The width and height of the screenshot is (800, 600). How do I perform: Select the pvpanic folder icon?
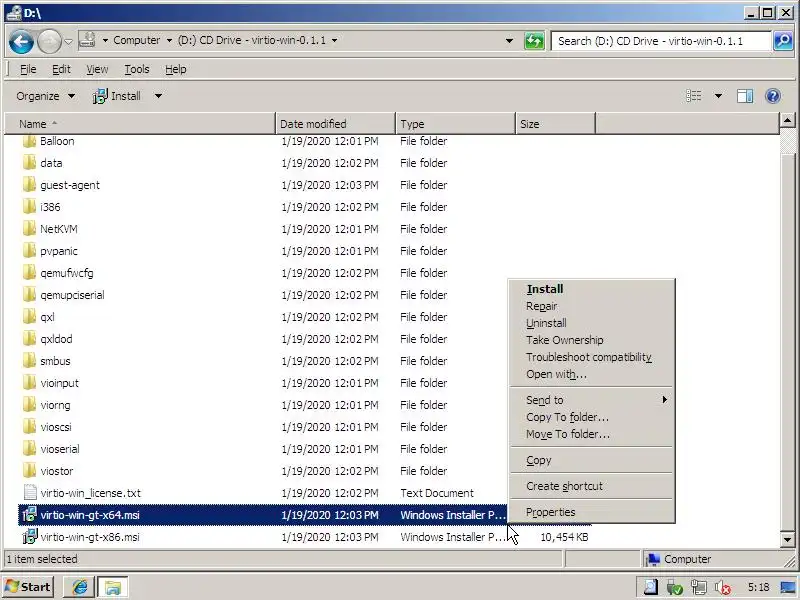coord(30,251)
